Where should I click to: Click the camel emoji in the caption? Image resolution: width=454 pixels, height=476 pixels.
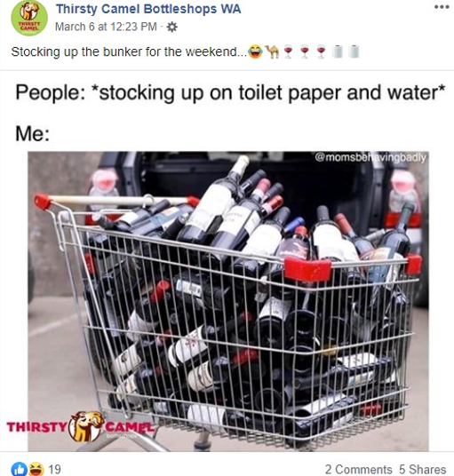click(x=272, y=52)
